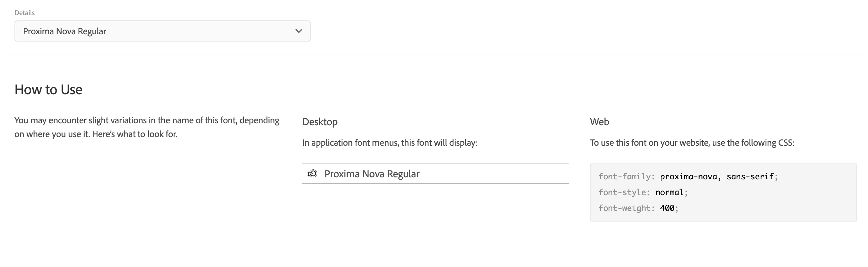The width and height of the screenshot is (868, 267).
Task: Click the text 'In application font menus, this font will display:'
Action: (x=390, y=143)
